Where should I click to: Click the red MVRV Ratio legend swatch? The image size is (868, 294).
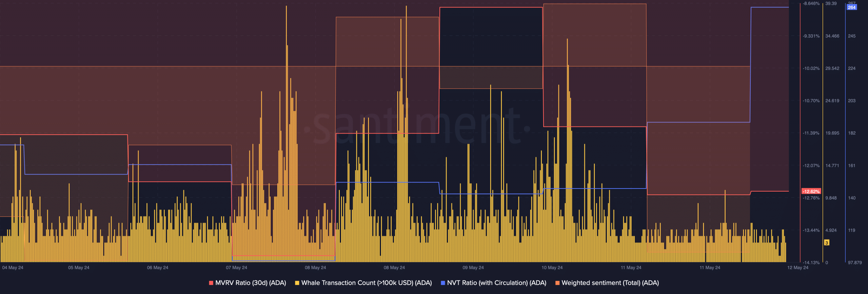pos(211,283)
